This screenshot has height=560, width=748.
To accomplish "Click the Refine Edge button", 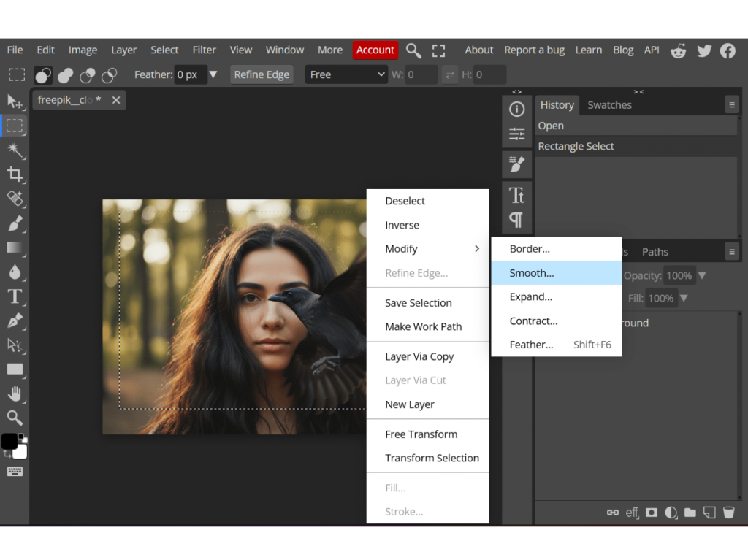I will pyautogui.click(x=262, y=74).
